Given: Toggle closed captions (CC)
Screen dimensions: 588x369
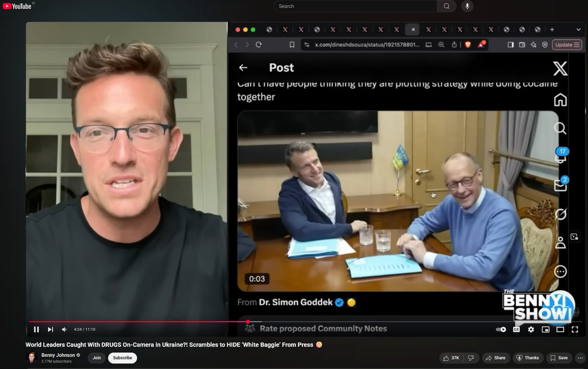Looking at the screenshot, I should pos(516,329).
